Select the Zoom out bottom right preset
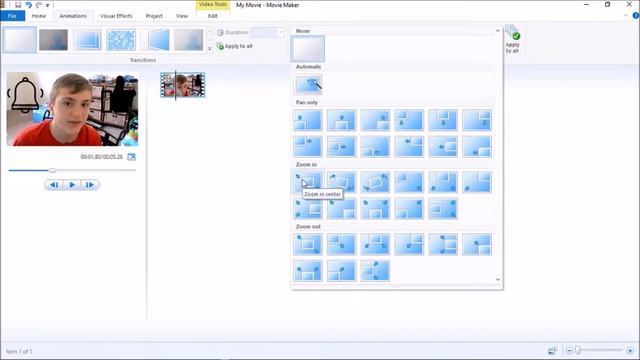 (477, 244)
